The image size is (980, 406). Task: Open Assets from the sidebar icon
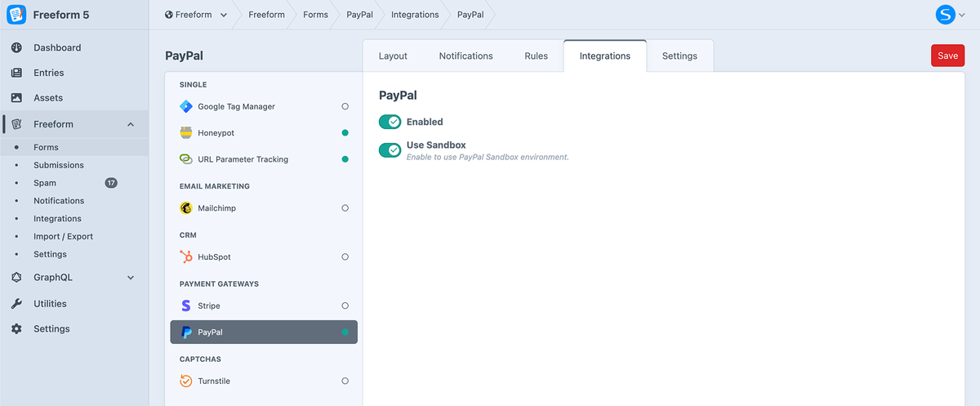(16, 98)
